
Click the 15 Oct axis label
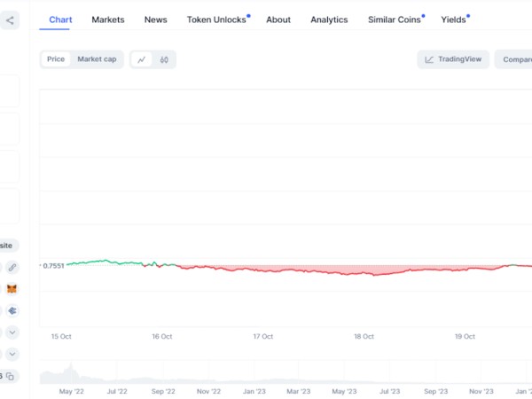pyautogui.click(x=61, y=337)
